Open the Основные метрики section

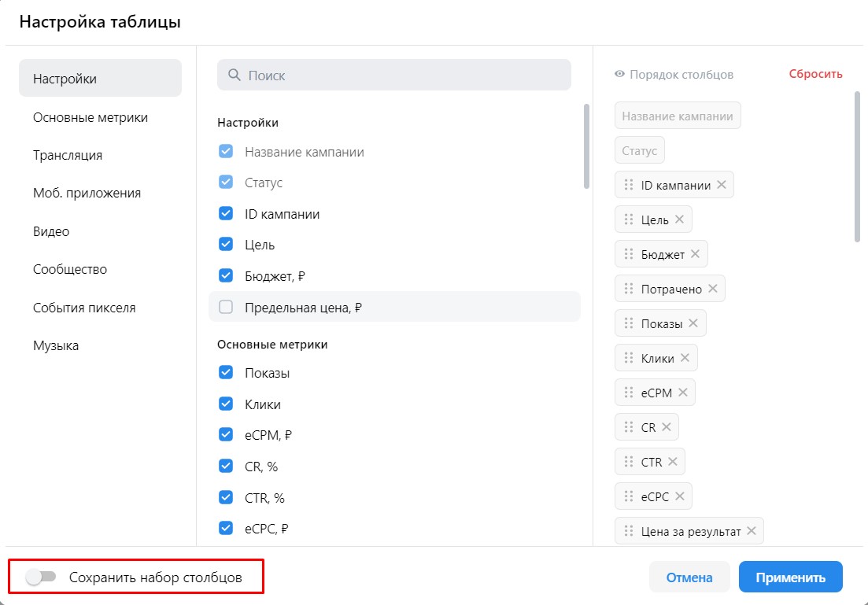tap(90, 117)
